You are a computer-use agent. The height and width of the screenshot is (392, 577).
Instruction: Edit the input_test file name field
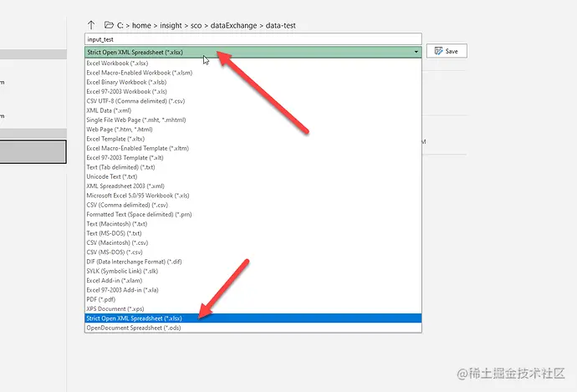253,39
